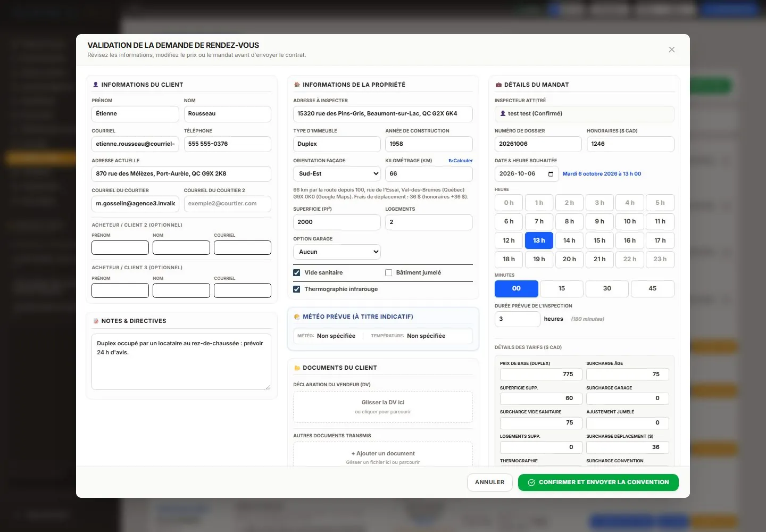
Task: Click the checkmark icon on Confirmer button
Action: [x=531, y=483]
